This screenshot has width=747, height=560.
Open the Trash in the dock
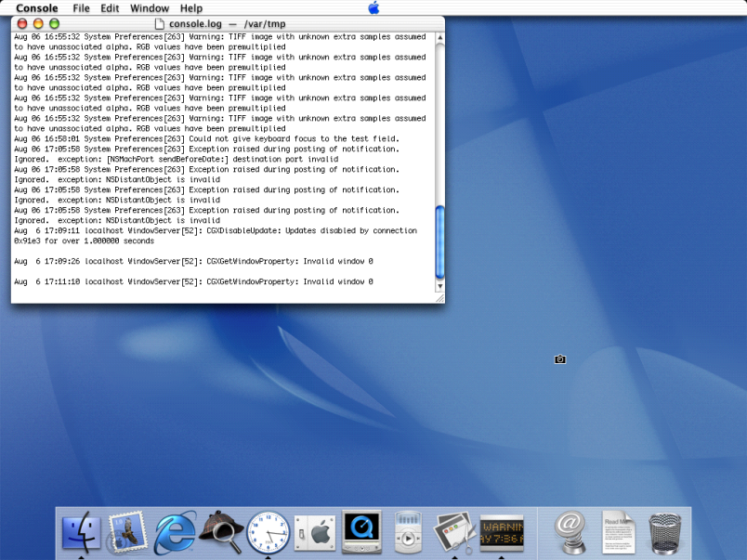pos(665,532)
